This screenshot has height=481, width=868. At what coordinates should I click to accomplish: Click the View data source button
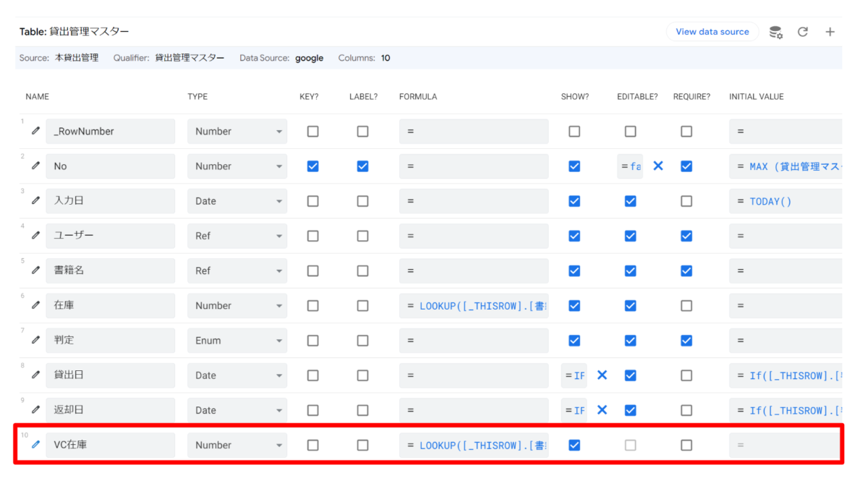712,31
